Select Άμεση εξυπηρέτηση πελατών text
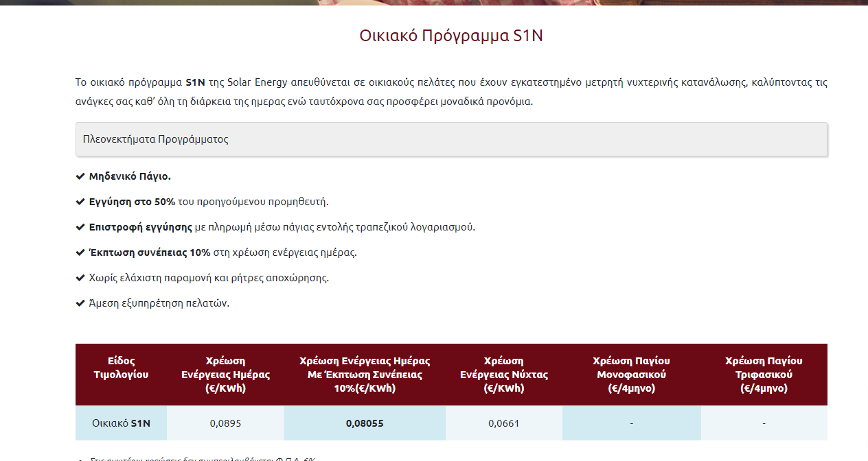Viewport: 868px width, 461px height. 159,303
